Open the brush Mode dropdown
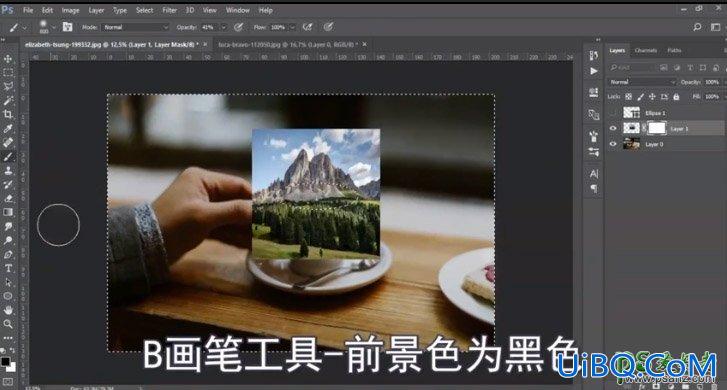 tap(135, 27)
